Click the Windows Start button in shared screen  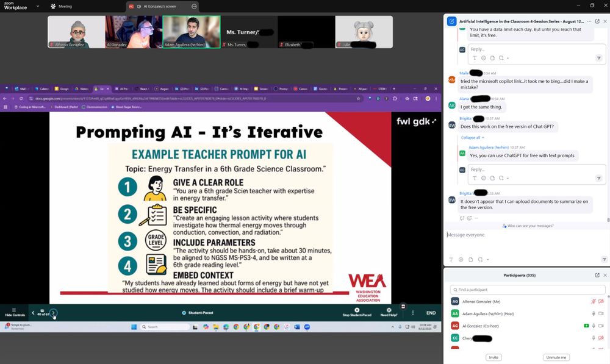(x=134, y=327)
